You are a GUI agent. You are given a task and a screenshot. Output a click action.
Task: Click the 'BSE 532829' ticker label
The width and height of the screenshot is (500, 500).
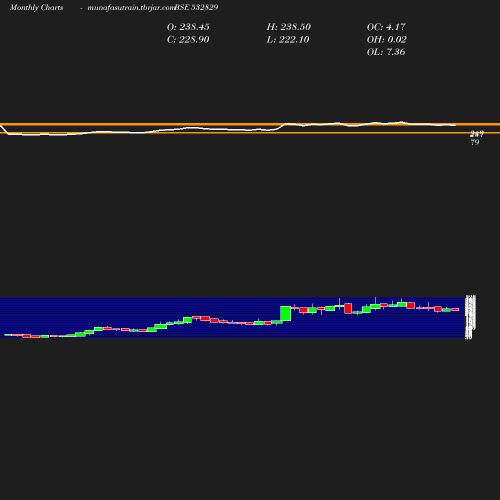[196, 7]
